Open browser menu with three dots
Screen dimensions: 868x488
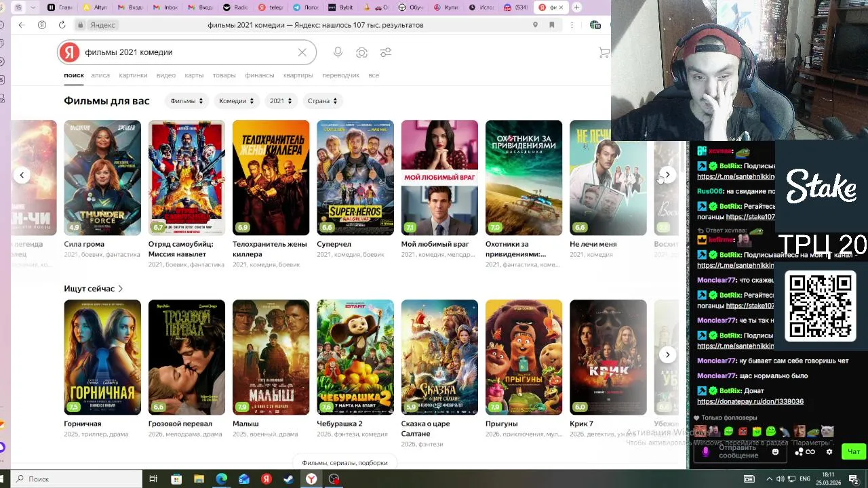[x=572, y=25]
